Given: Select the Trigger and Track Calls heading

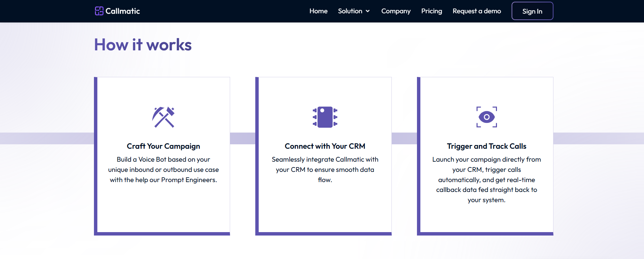Looking at the screenshot, I should 486,146.
